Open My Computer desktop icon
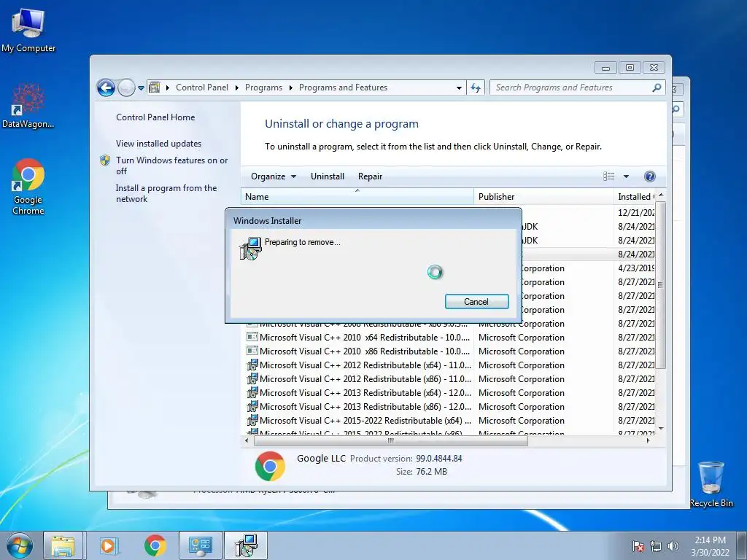Image resolution: width=747 pixels, height=560 pixels. [28, 31]
